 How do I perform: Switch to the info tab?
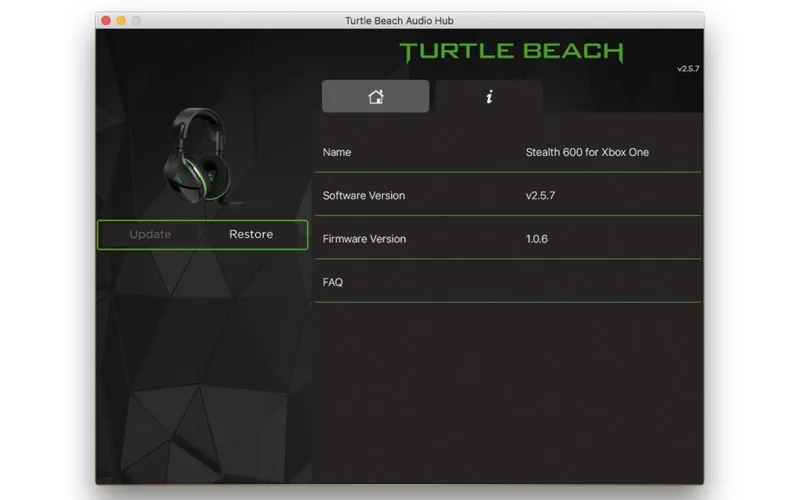pyautogui.click(x=489, y=96)
